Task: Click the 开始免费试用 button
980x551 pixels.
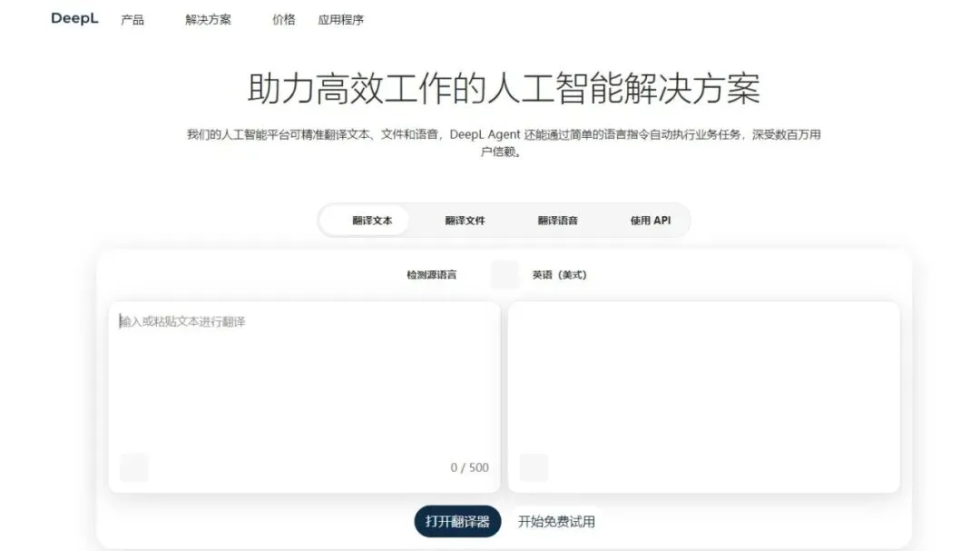Action: (x=556, y=521)
